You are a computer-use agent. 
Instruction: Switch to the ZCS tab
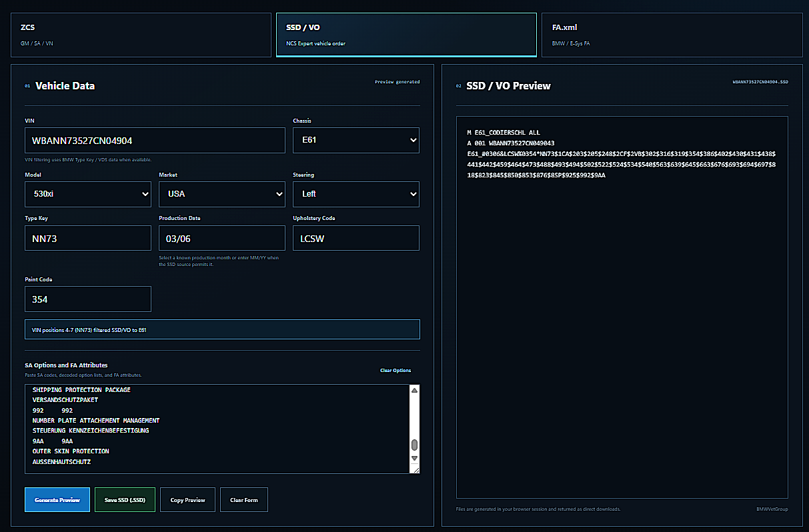pos(141,35)
